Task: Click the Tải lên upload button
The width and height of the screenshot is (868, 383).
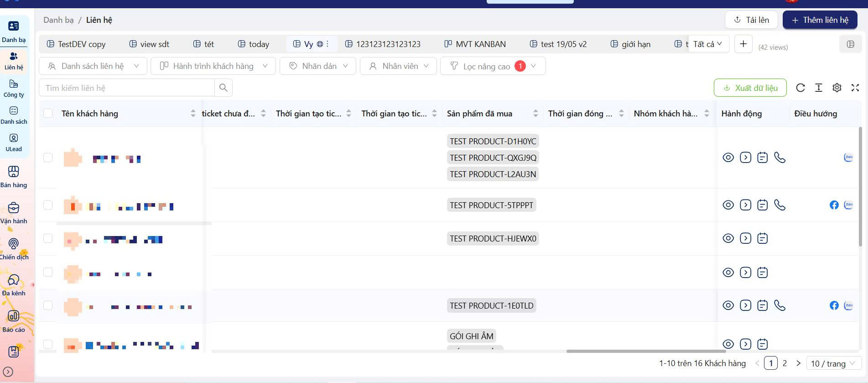Action: pyautogui.click(x=751, y=20)
